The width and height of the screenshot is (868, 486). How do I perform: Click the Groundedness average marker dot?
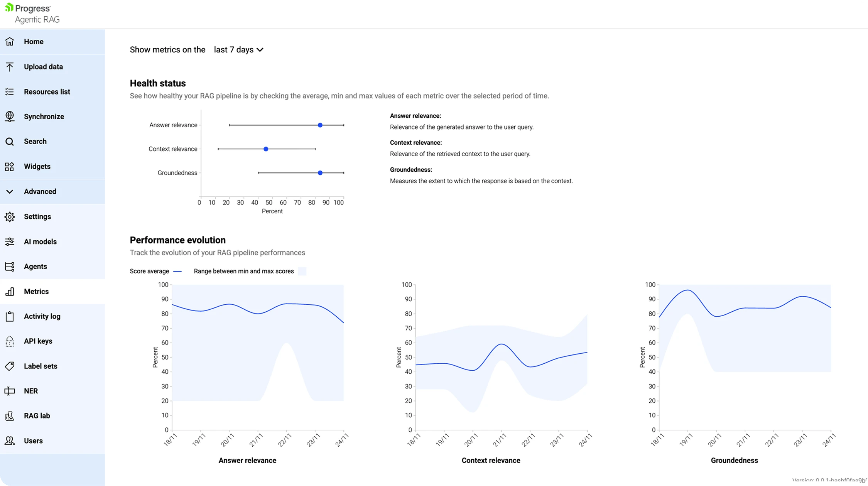tap(320, 173)
